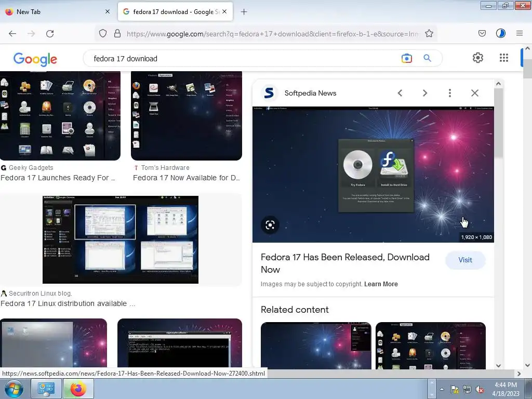Open Securitron Linux blog result title
The height and width of the screenshot is (399, 532).
68,303
